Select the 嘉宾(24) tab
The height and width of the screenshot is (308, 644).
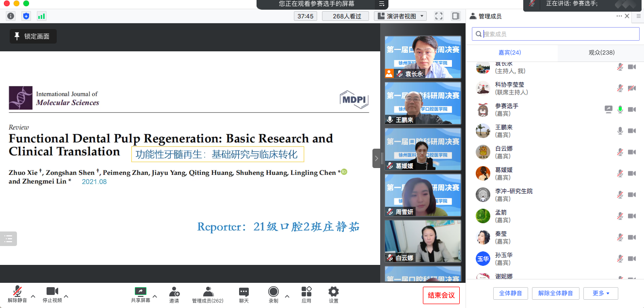click(509, 53)
